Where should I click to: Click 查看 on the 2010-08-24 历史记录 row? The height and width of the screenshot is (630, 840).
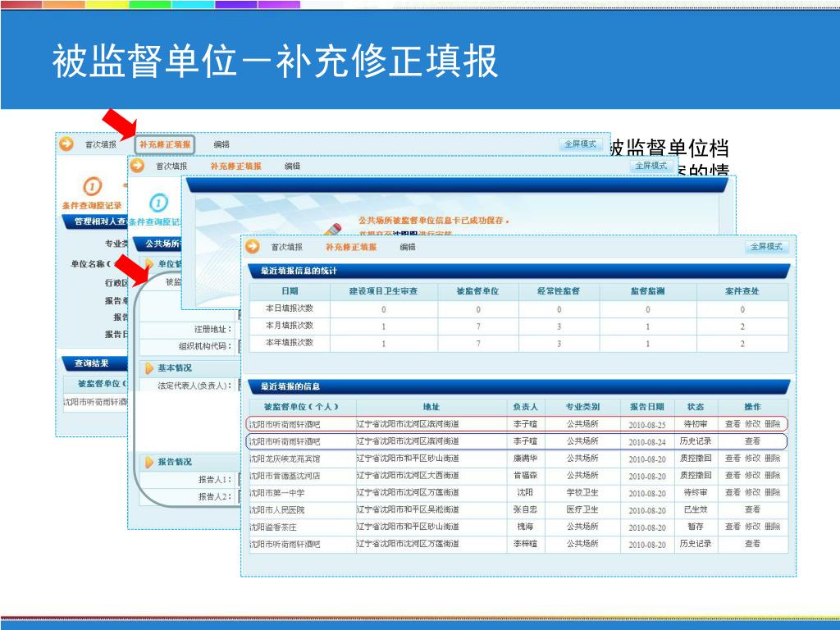pos(752,441)
